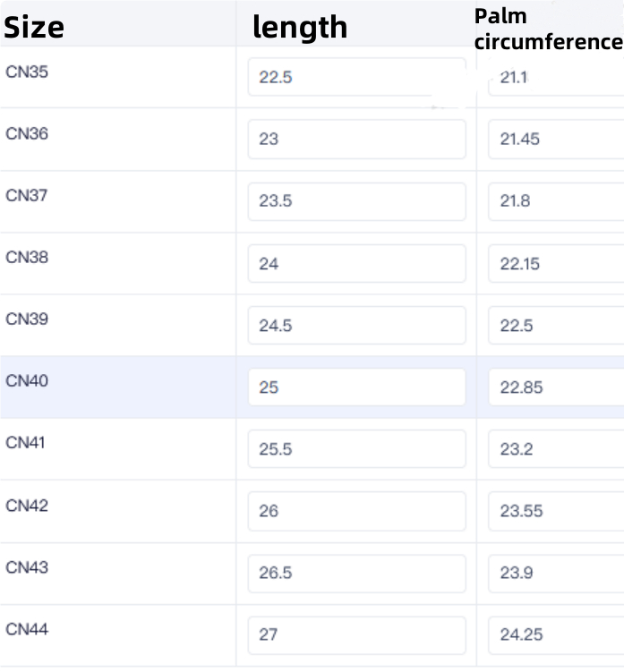Focus the CN37 length input with 23.5
Image resolution: width=624 pixels, height=672 pixels.
(356, 201)
